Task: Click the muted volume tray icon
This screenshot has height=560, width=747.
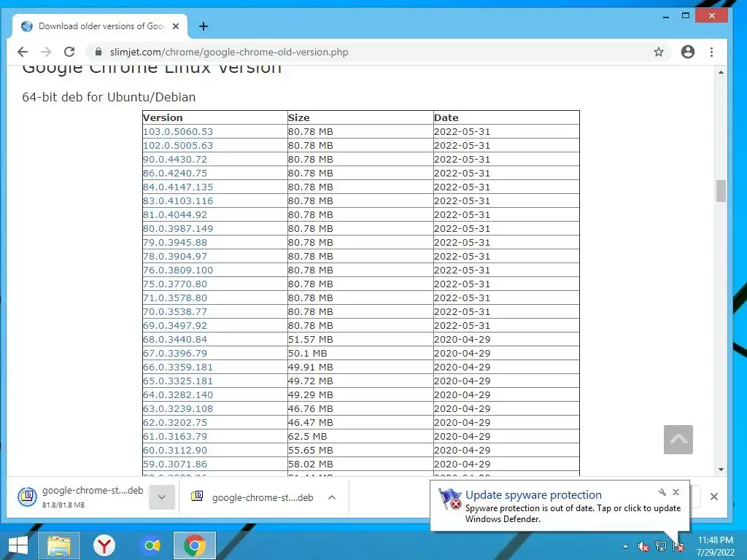Action: click(x=643, y=546)
